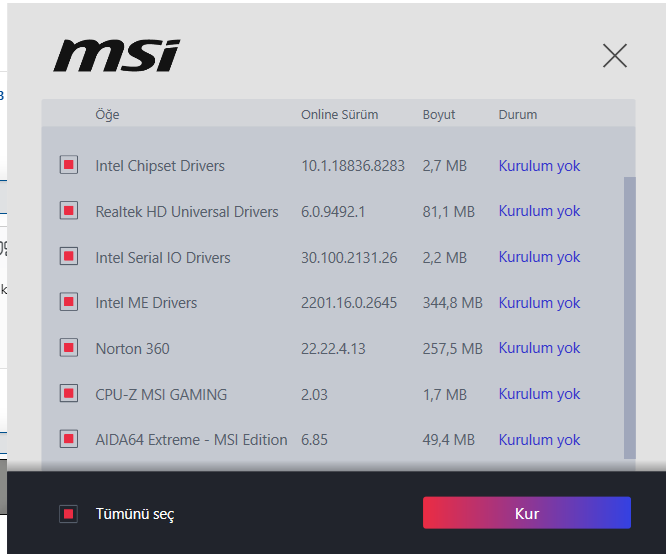Viewport: 666px width, 554px height.
Task: Click Kurulum yok for AIDA64 Extreme
Action: pyautogui.click(x=539, y=440)
